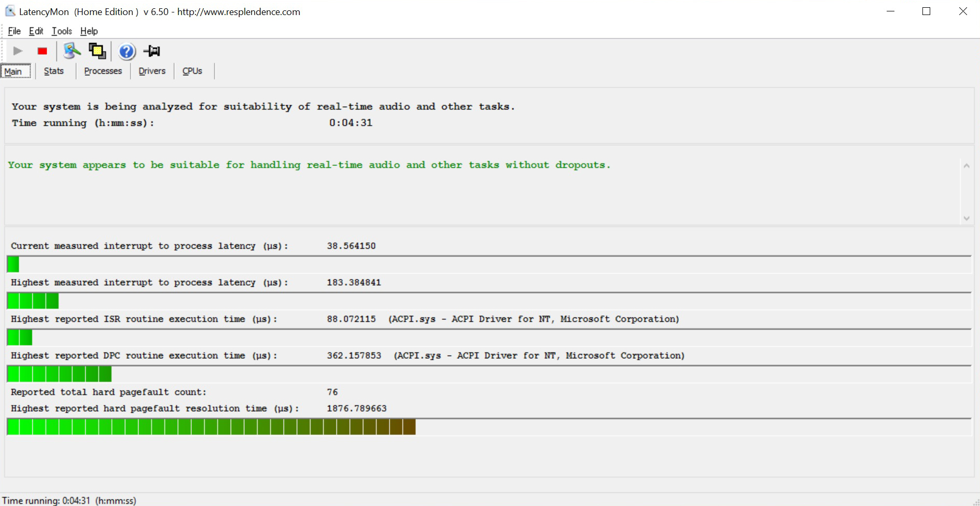Switch to the Stats tab
The height and width of the screenshot is (506, 980).
tap(53, 71)
